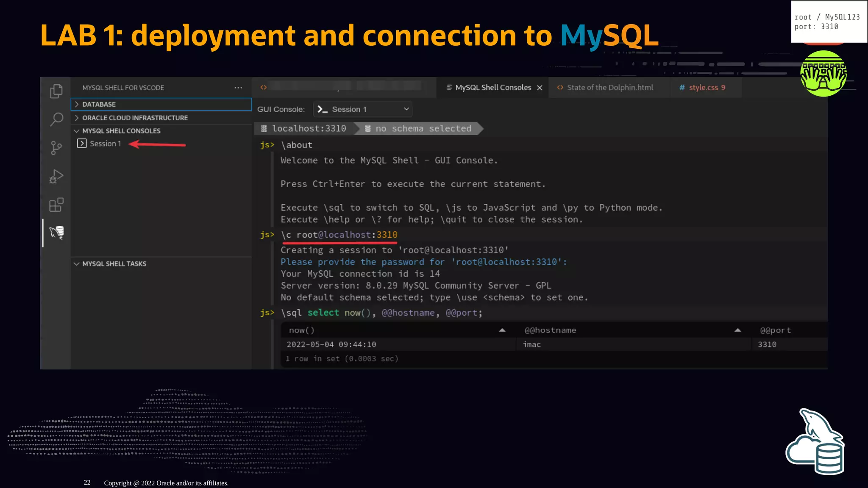Click the green hands keyboard badge
The height and width of the screenshot is (488, 868).
pyautogui.click(x=823, y=74)
